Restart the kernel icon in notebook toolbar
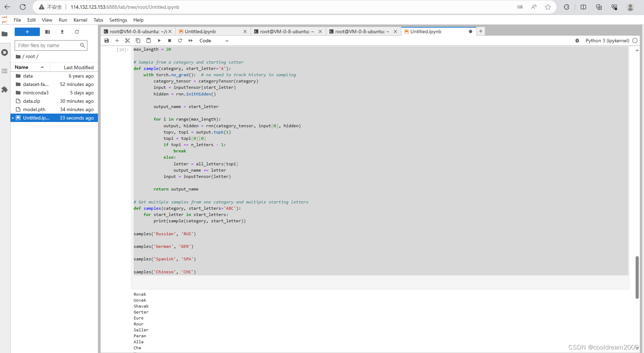 click(x=180, y=41)
